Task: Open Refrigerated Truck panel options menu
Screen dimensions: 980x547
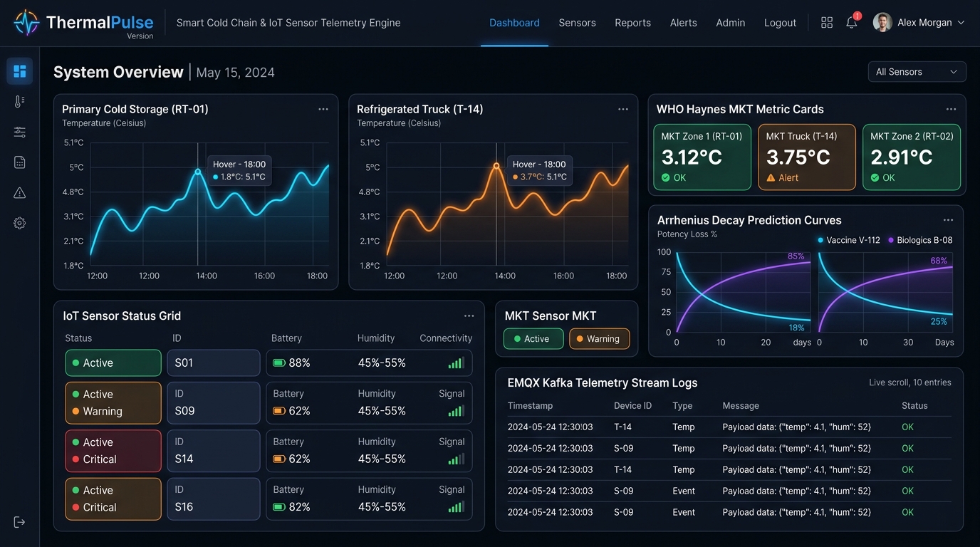Action: point(623,109)
